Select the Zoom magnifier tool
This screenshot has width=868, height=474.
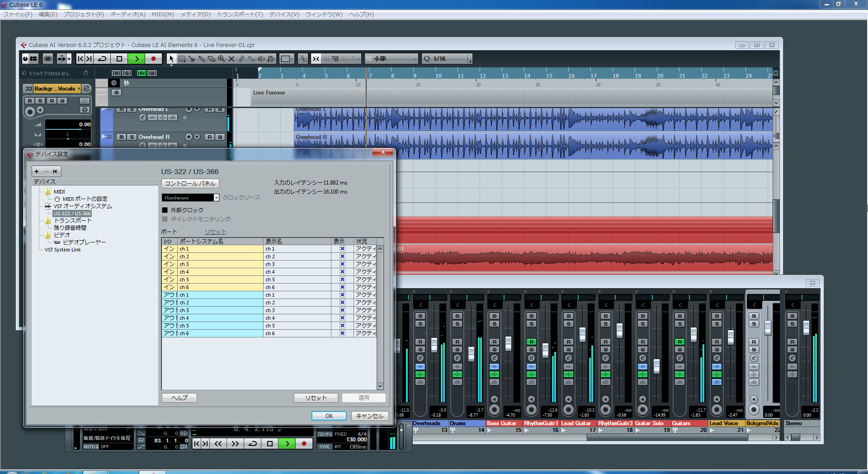pos(222,59)
